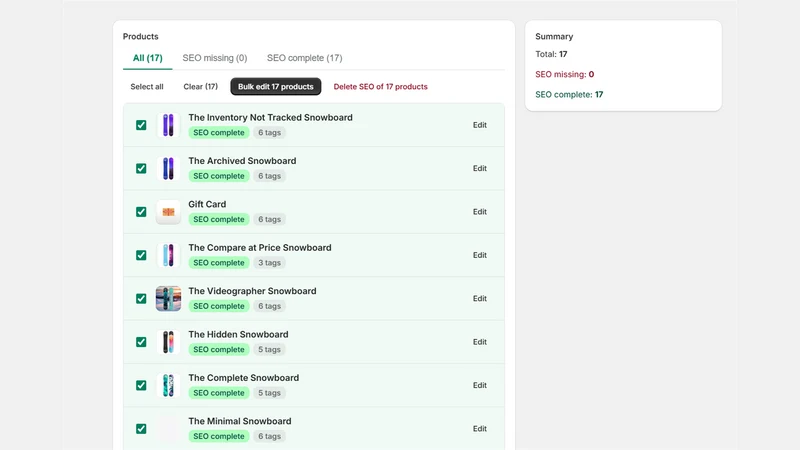
Task: Click Delete SEO of 17 products
Action: tap(381, 87)
